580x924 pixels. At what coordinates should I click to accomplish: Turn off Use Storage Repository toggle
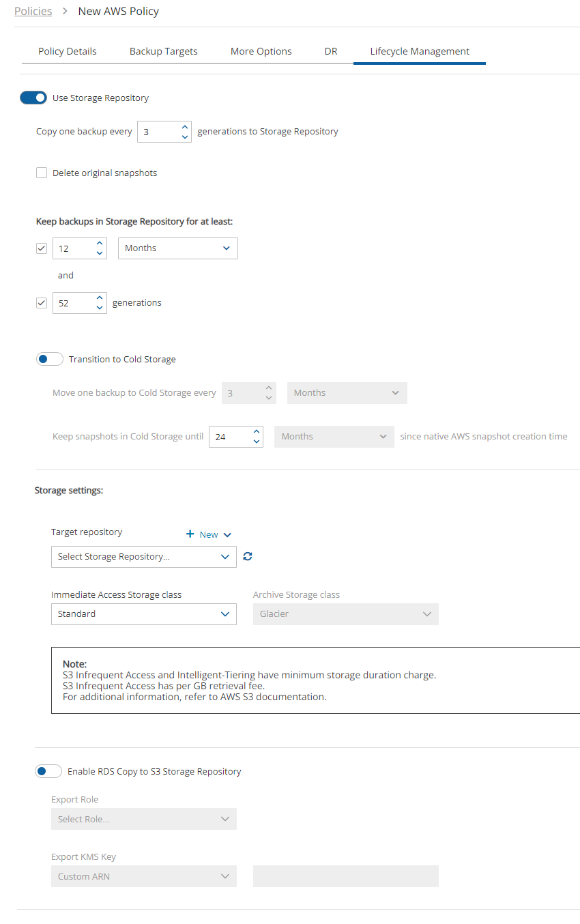coord(33,98)
